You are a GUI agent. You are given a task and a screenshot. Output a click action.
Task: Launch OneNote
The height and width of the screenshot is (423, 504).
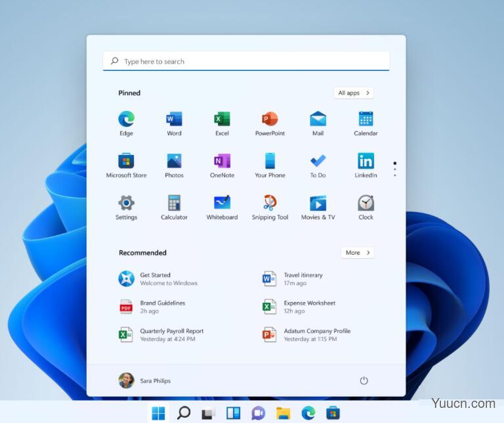(x=222, y=166)
